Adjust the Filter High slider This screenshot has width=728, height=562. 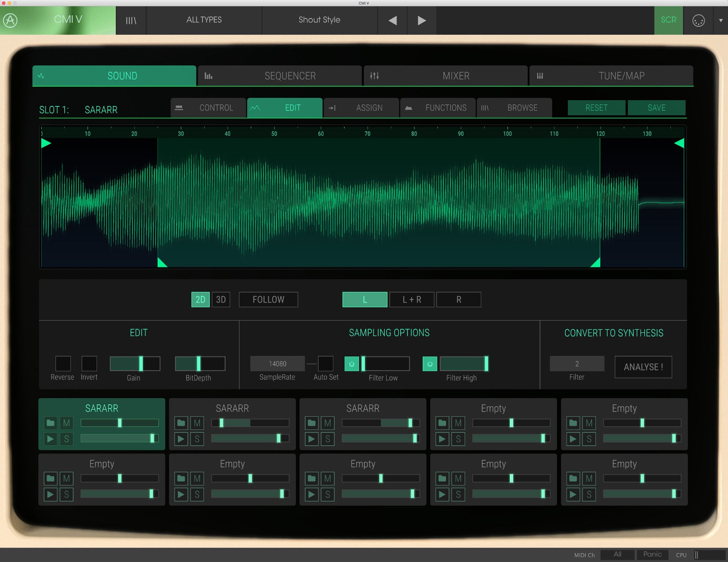(464, 363)
